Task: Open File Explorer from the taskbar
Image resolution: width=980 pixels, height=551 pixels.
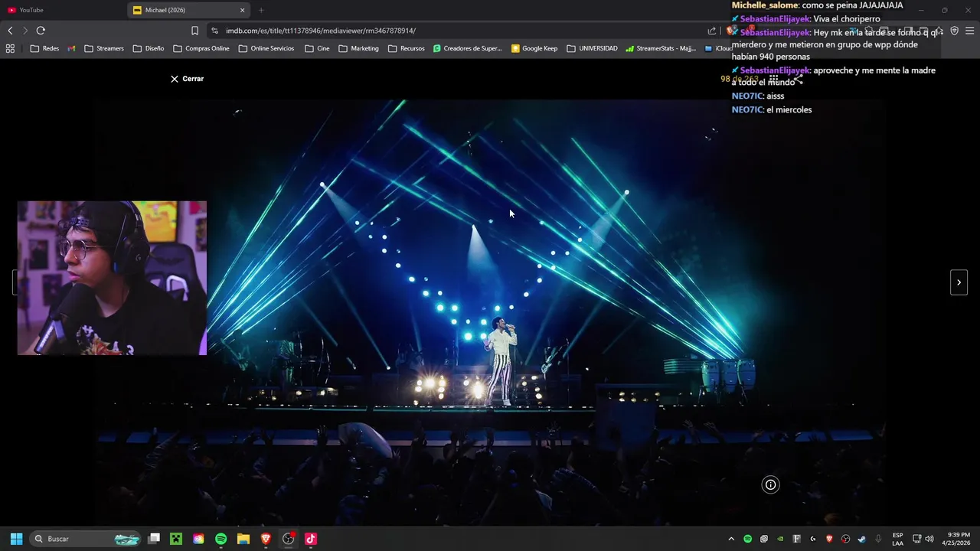Action: pyautogui.click(x=243, y=539)
